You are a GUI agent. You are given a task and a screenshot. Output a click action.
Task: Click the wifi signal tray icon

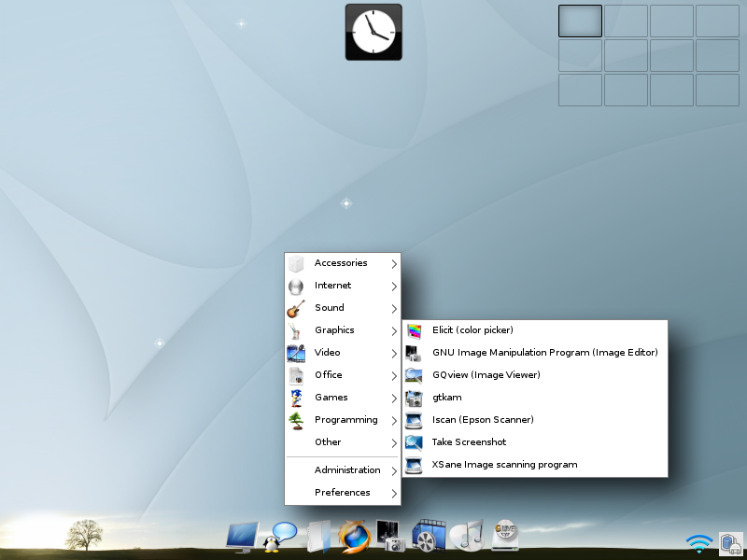click(698, 543)
